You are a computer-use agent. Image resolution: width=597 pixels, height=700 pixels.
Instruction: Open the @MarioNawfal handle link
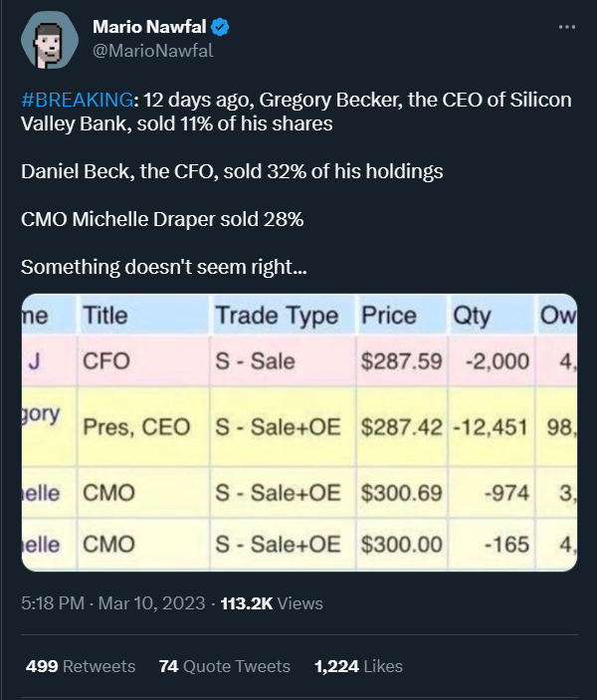[x=152, y=50]
